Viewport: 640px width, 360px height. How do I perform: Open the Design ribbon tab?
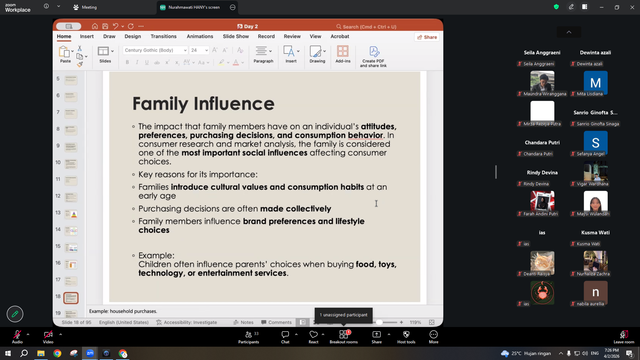133,36
